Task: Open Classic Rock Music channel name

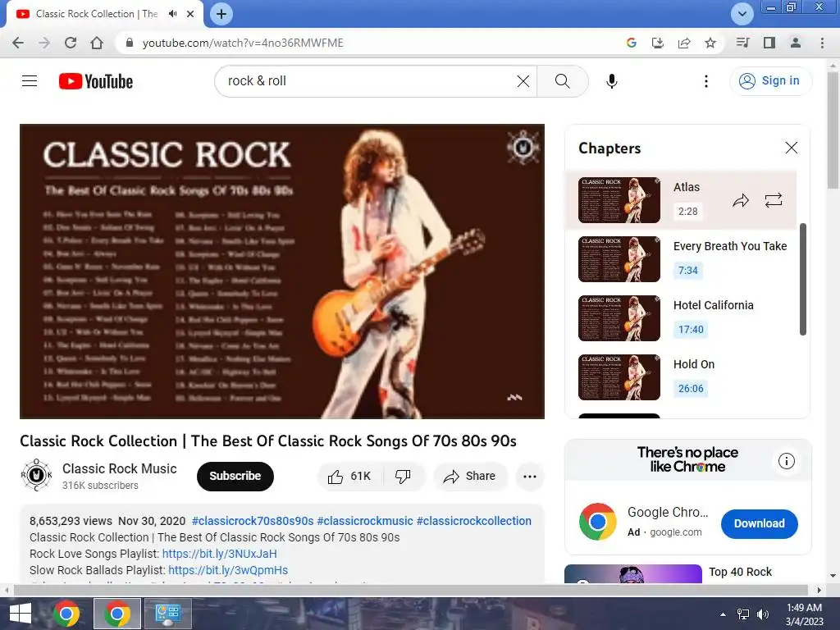Action: coord(120,468)
